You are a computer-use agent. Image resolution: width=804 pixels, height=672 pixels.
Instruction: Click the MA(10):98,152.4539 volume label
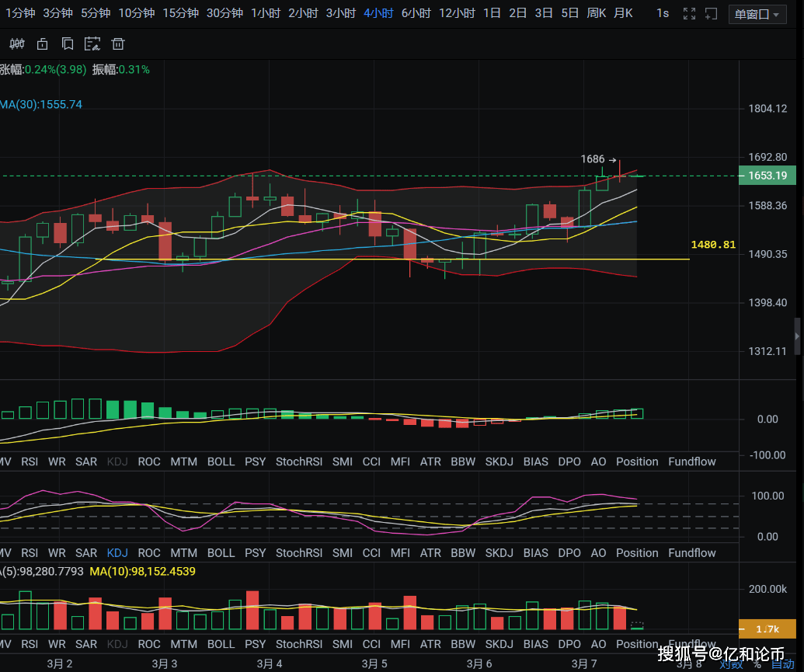(x=143, y=572)
